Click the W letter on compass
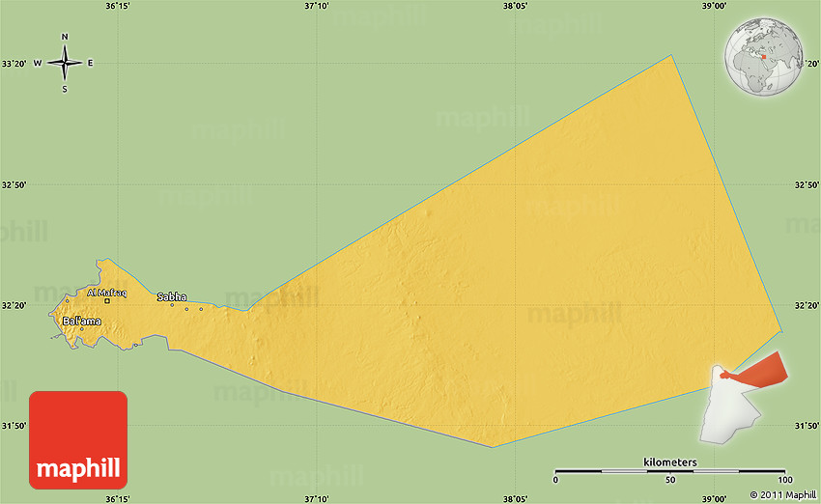Viewport: 821px width, 504px height. tap(38, 63)
